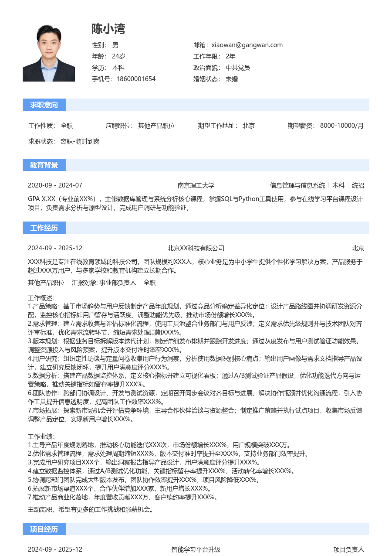Click the 求职意向 section header
The width and height of the screenshot is (392, 556).
point(44,105)
